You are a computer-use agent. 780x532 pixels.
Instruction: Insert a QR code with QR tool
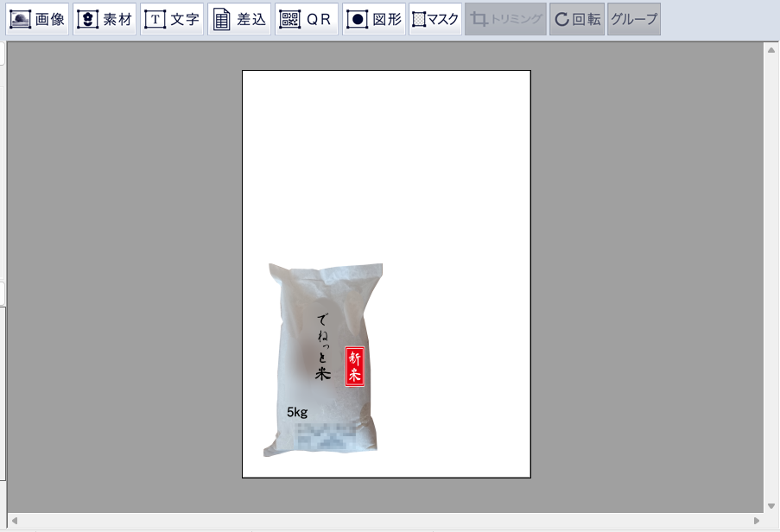(307, 19)
